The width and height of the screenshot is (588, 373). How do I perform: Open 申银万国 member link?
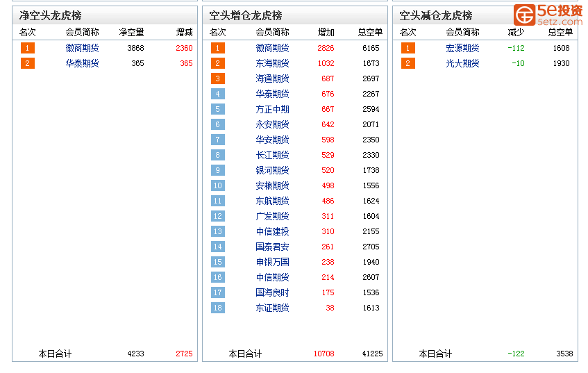click(272, 262)
